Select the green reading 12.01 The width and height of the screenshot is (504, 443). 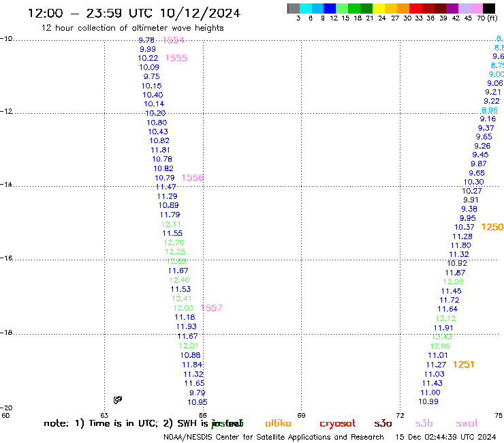[189, 346]
